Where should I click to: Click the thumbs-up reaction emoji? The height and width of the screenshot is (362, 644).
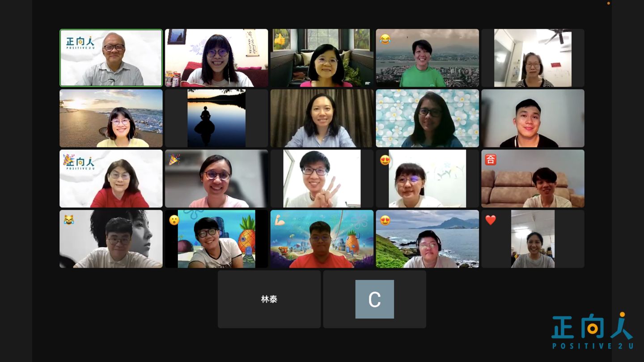280,39
